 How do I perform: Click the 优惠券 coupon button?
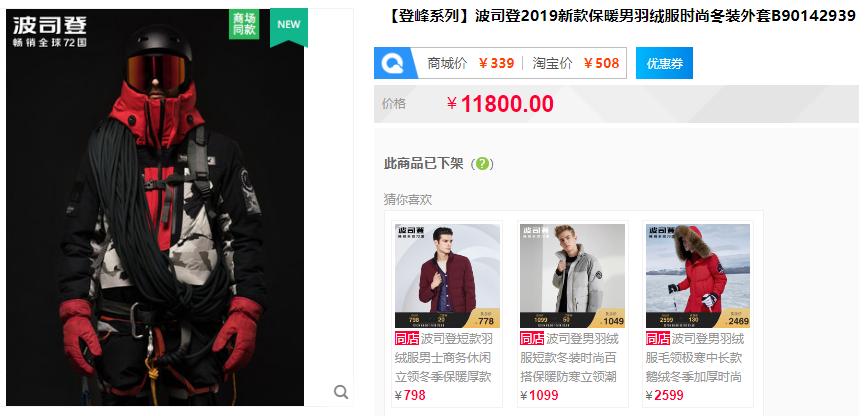click(x=664, y=63)
